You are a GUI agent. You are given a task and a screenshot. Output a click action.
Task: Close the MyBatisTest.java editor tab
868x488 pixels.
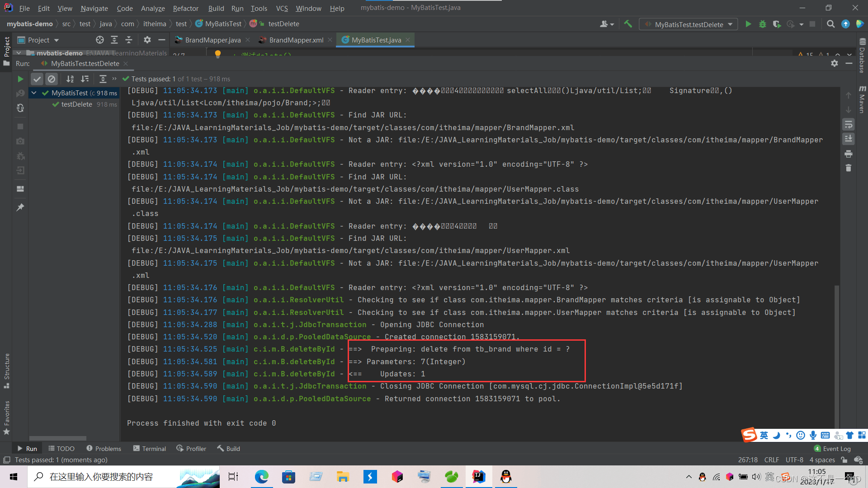coord(408,40)
